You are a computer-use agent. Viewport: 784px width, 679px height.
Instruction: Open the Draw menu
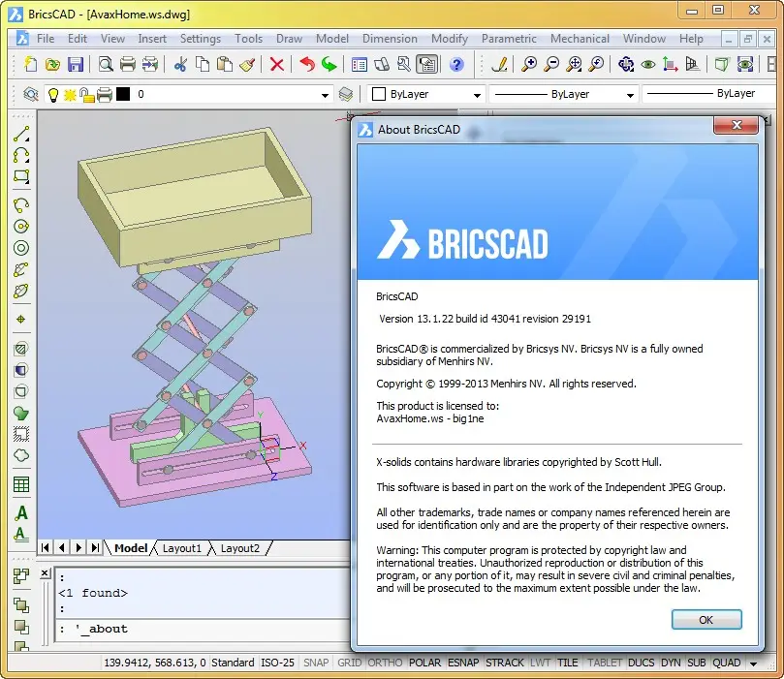pyautogui.click(x=289, y=39)
